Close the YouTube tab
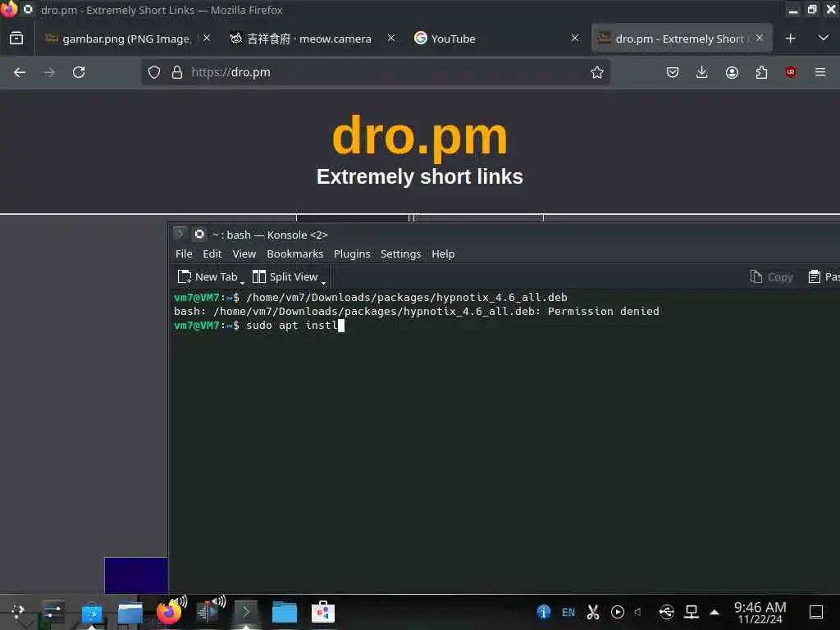 click(575, 38)
